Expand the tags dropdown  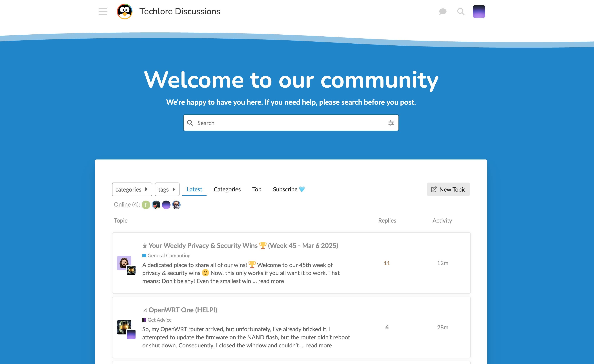[x=167, y=189]
